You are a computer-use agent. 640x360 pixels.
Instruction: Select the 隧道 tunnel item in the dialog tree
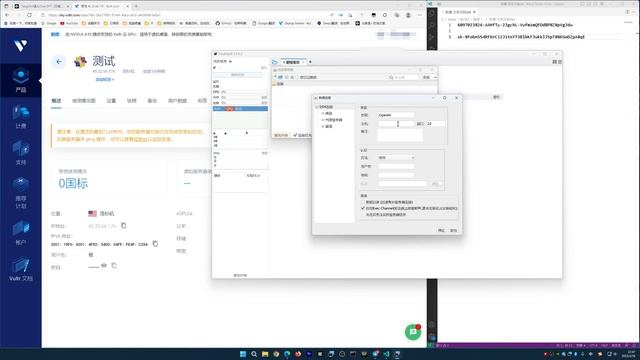(x=329, y=127)
